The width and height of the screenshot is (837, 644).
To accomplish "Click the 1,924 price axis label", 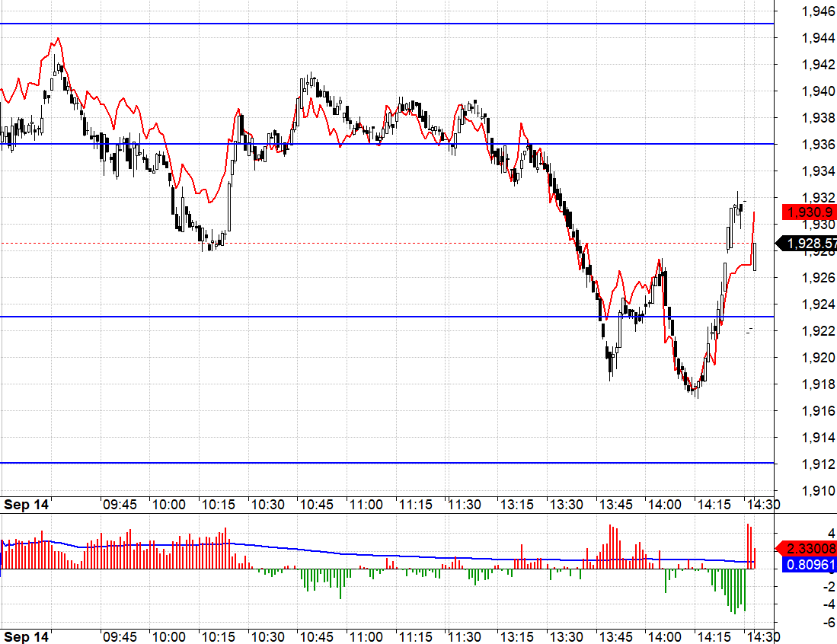I will (818, 304).
